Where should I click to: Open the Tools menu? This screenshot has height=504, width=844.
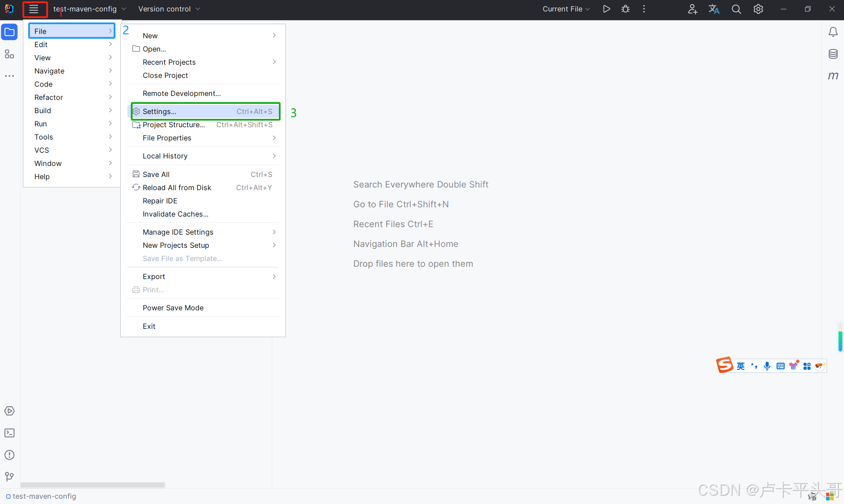click(72, 137)
